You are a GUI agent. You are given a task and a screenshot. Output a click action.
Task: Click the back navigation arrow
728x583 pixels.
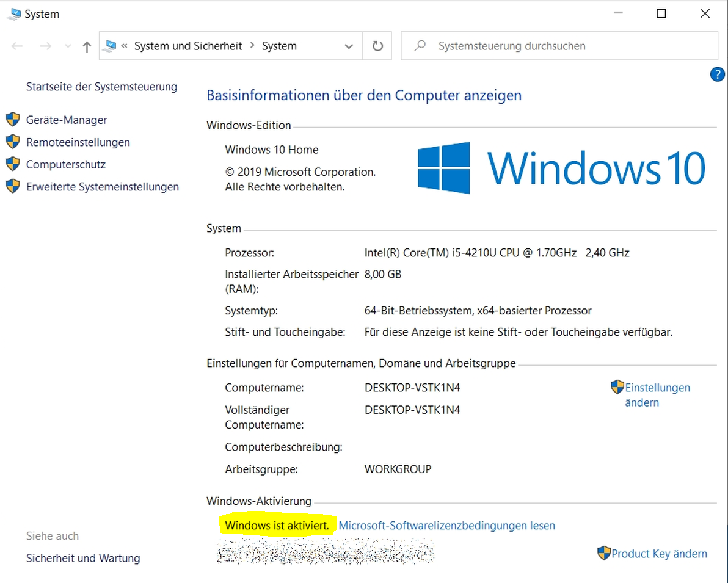(x=17, y=46)
